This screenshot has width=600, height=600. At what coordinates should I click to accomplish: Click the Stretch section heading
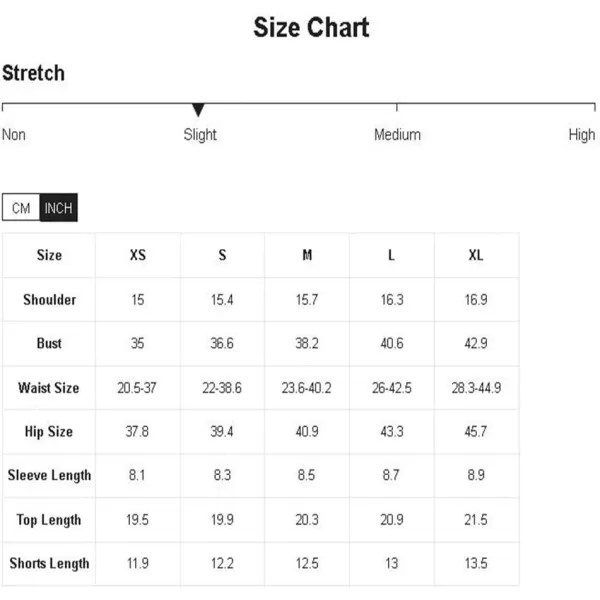33,73
